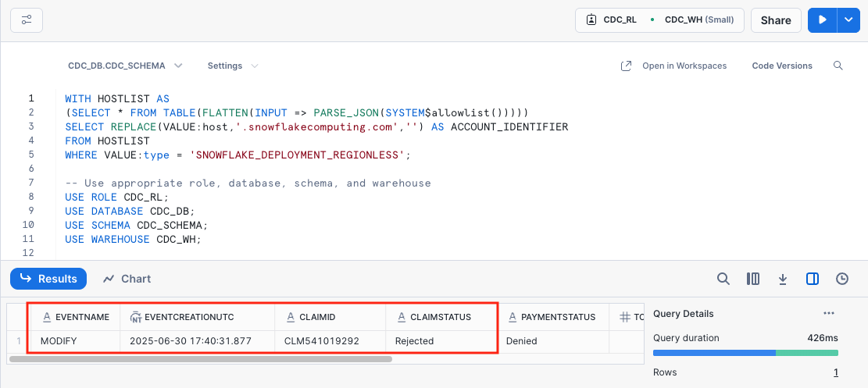
Task: Click the CLAIMSTATUS column header
Action: click(442, 317)
